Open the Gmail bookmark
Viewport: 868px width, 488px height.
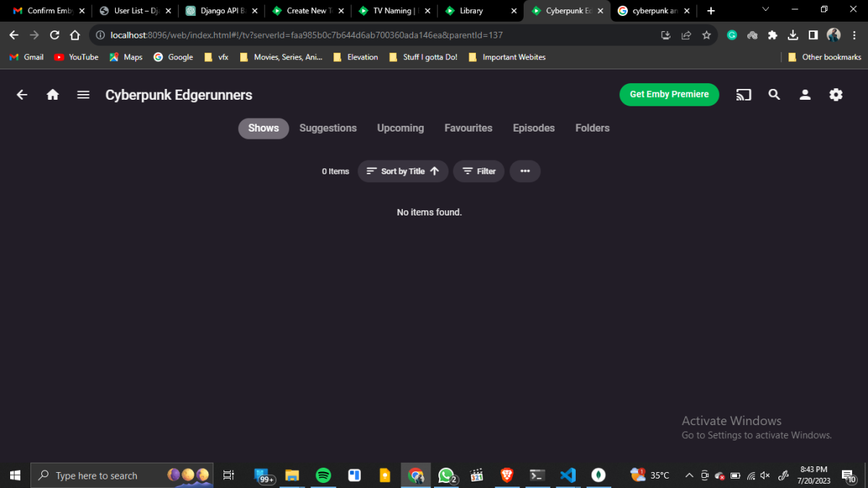pos(26,57)
